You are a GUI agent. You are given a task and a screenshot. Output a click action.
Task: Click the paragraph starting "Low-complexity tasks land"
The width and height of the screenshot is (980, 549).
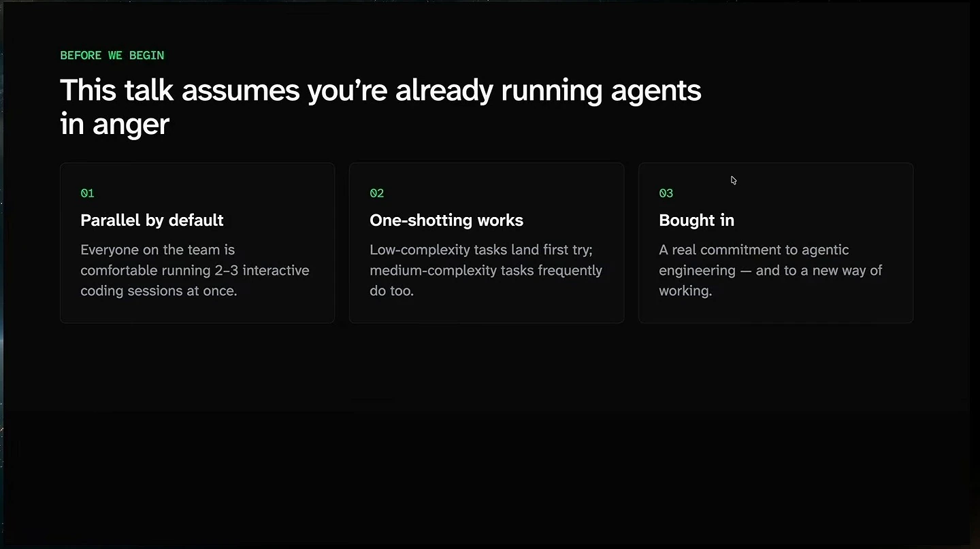486,270
